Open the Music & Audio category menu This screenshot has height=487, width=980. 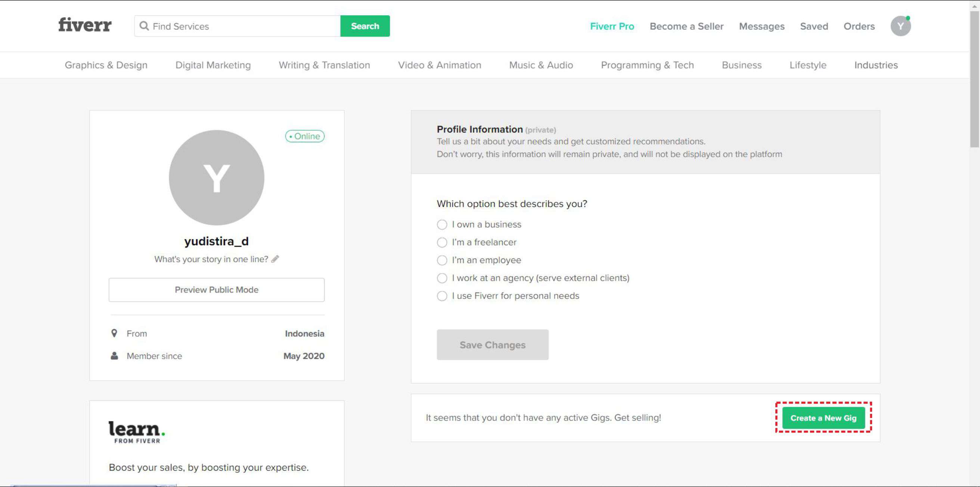(540, 65)
